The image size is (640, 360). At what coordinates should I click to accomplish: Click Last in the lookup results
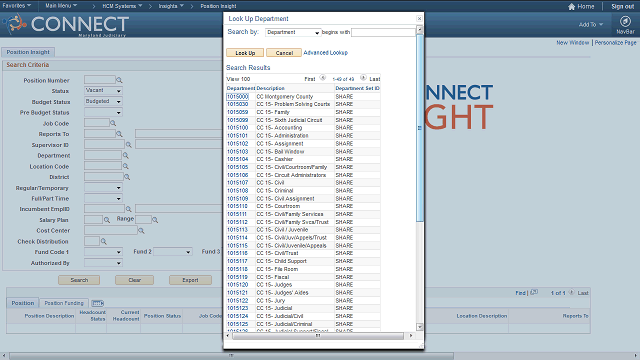(374, 79)
